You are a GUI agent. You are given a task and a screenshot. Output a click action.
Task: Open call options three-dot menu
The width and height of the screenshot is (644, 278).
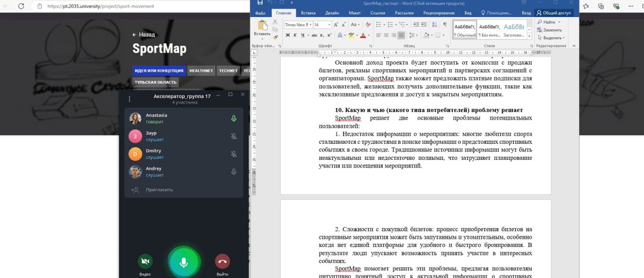tap(129, 99)
